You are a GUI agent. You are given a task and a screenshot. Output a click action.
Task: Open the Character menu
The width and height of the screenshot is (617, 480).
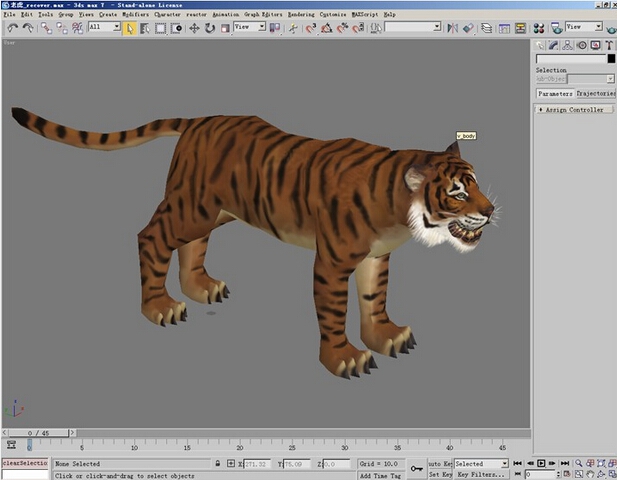[x=167, y=15]
